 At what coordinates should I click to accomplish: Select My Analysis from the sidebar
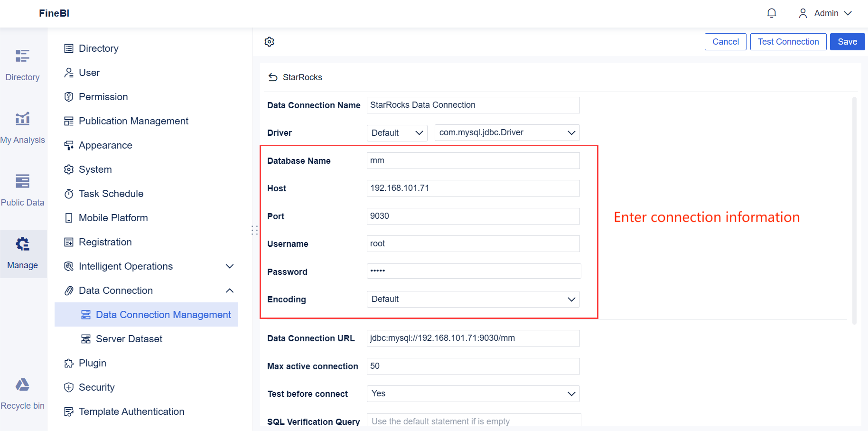[x=22, y=127]
